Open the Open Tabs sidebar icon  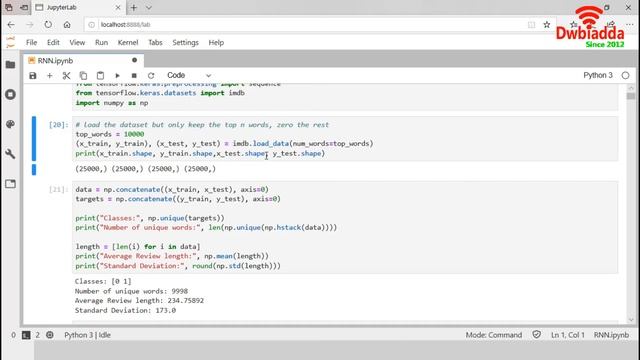point(11,184)
